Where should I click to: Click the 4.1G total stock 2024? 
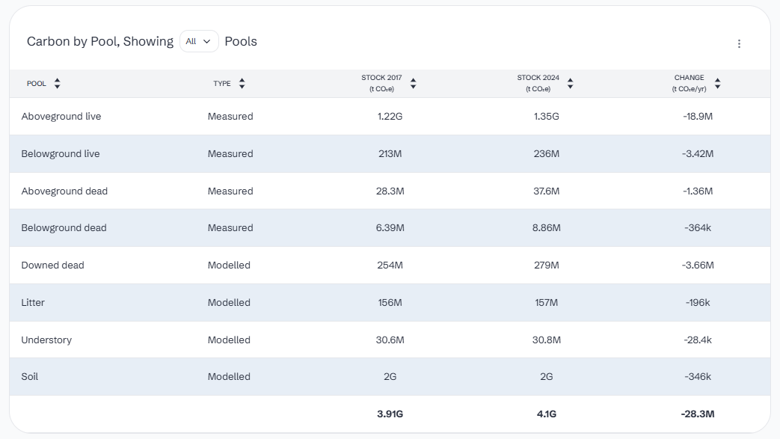pyautogui.click(x=546, y=414)
